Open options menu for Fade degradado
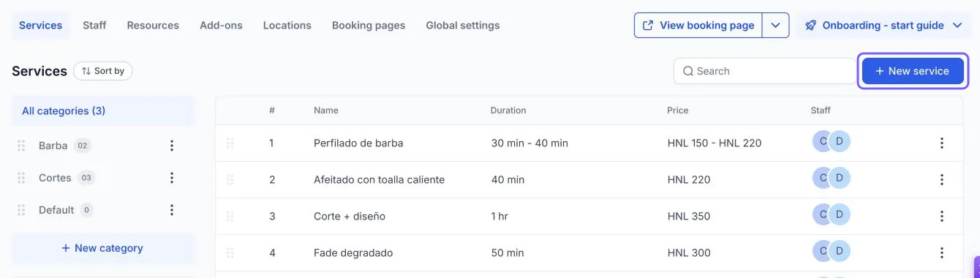The height and width of the screenshot is (278, 980). click(942, 252)
